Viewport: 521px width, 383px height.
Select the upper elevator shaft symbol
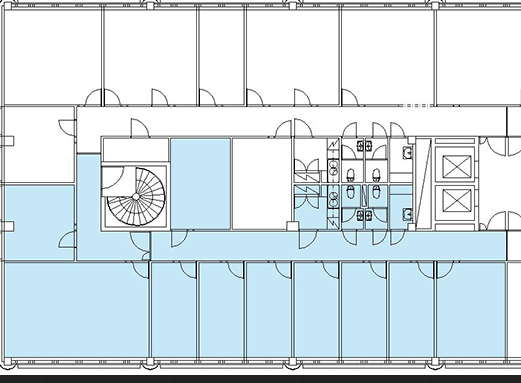[x=455, y=167]
